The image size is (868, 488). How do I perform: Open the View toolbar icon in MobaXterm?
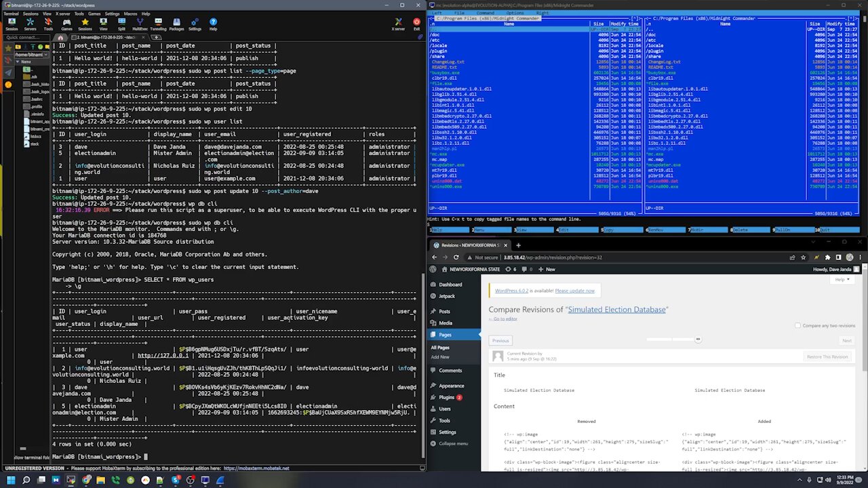point(103,24)
